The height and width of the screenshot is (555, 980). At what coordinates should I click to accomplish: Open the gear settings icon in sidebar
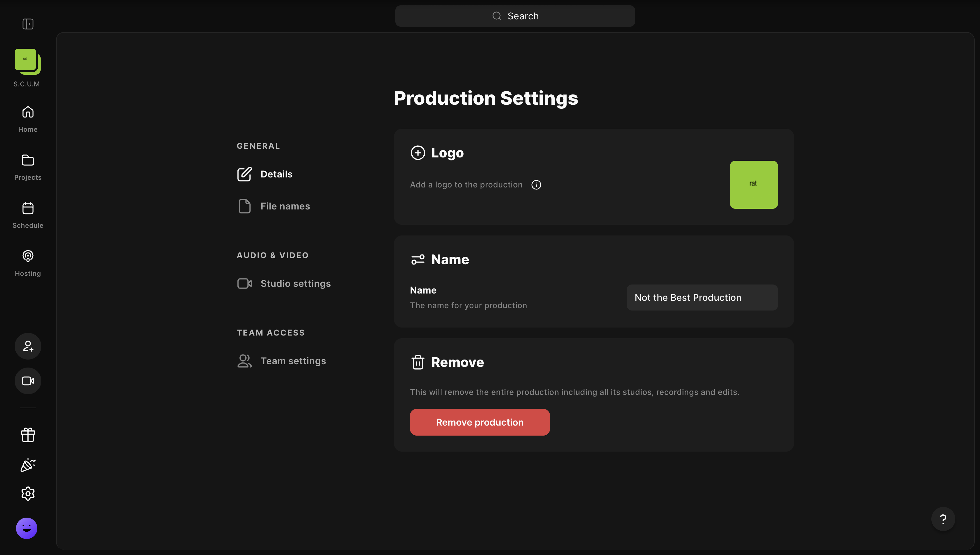click(x=28, y=494)
